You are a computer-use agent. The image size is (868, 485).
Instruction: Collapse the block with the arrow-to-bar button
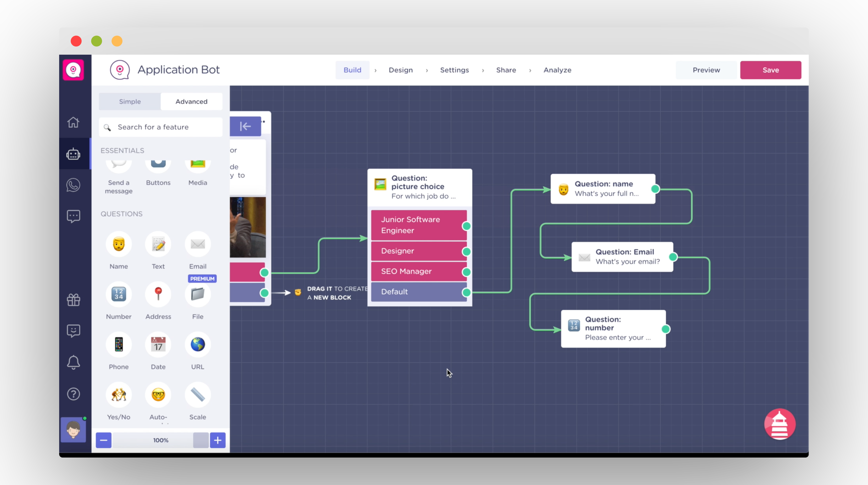point(245,126)
